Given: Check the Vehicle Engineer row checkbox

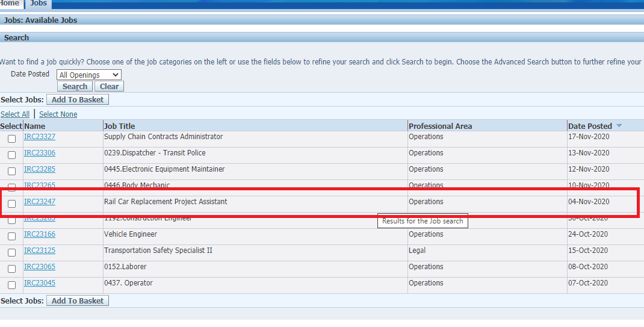Looking at the screenshot, I should click(12, 236).
